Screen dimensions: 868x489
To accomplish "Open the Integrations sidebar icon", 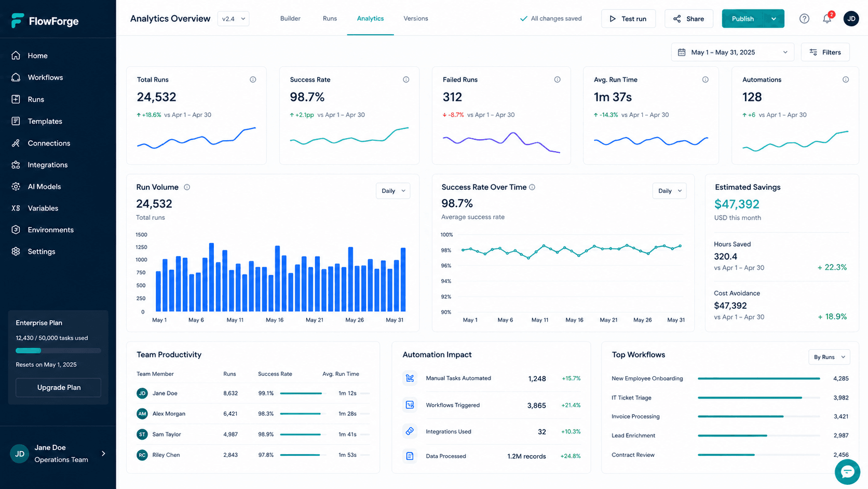I will tap(16, 165).
